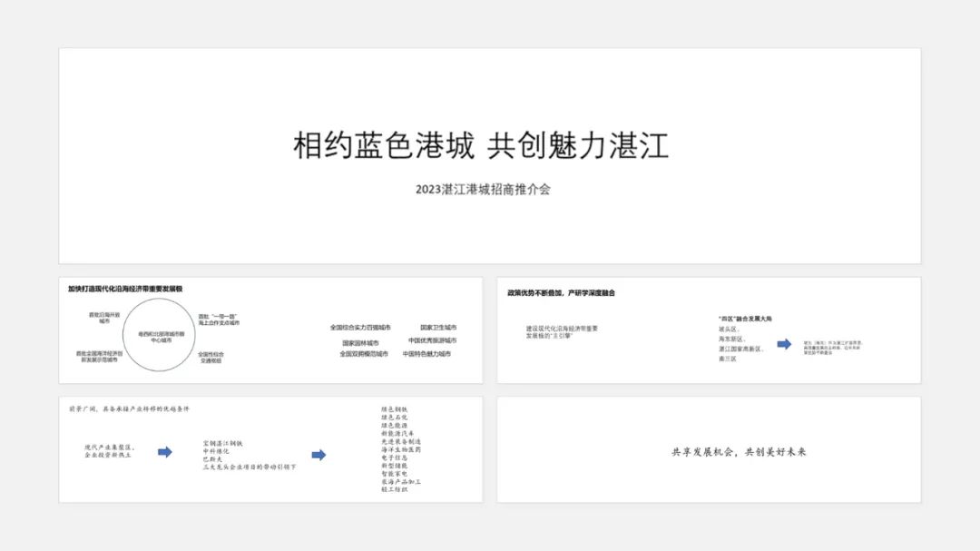Click the 首批“一带一路”海上合作支点城市 label
Image resolution: width=980 pixels, height=551 pixels.
click(219, 320)
